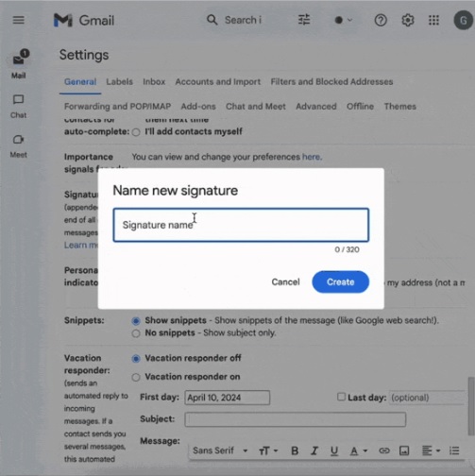Screen dimensions: 475x476
Task: Select Show snippets option
Action: (136, 321)
